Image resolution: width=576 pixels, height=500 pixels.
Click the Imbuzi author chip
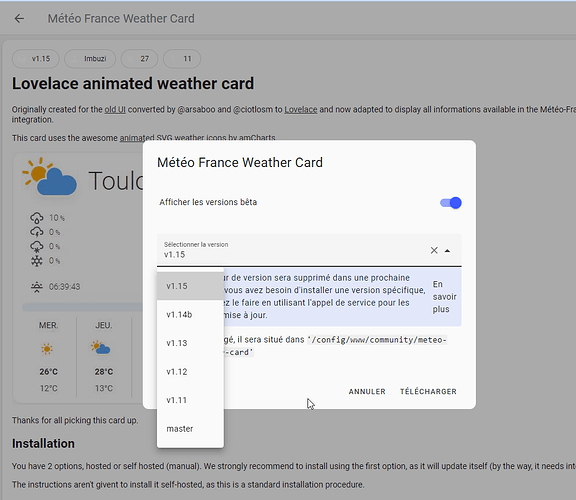point(90,59)
